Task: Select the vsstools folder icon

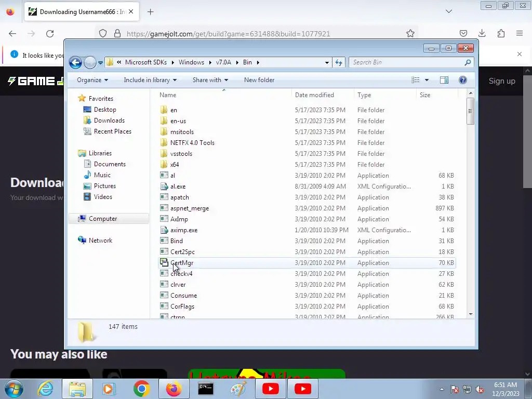Action: (164, 153)
